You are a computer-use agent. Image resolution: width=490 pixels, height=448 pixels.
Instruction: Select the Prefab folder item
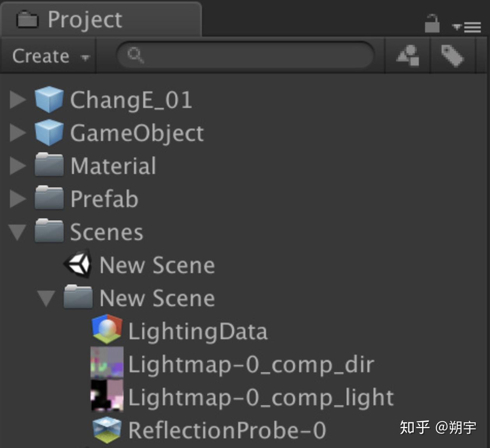[x=104, y=199]
